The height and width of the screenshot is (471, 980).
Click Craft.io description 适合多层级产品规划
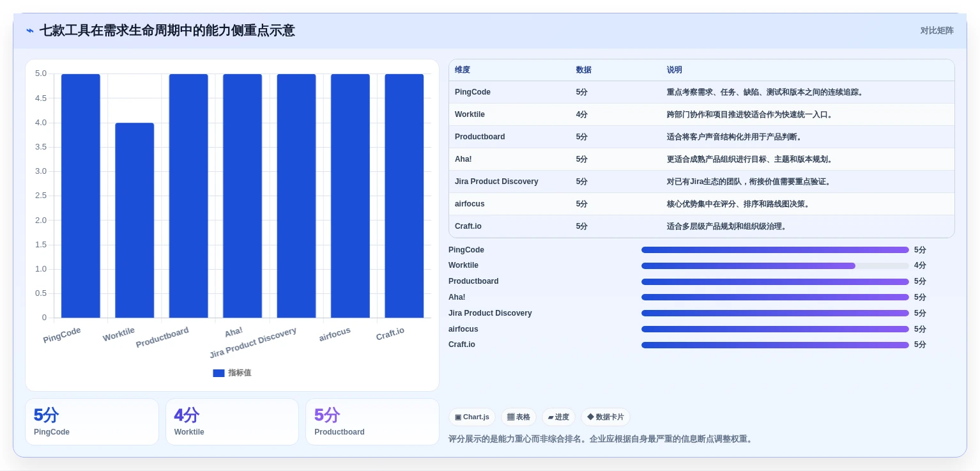point(728,226)
